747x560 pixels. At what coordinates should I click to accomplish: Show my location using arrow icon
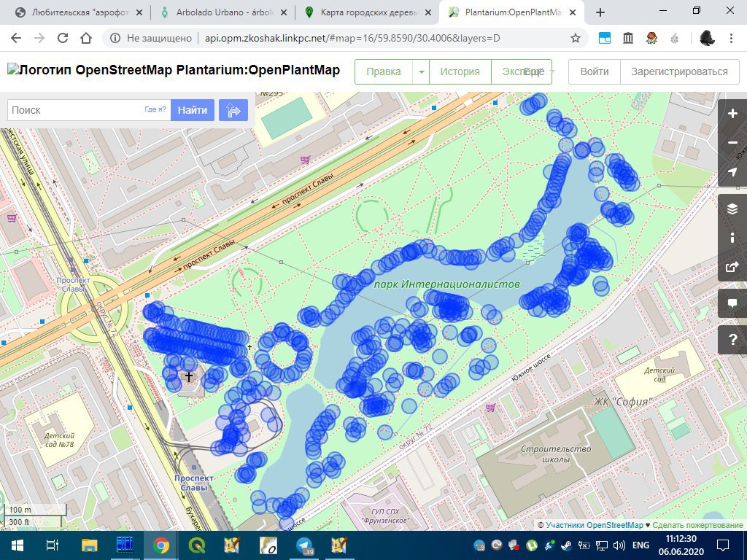pos(732,171)
